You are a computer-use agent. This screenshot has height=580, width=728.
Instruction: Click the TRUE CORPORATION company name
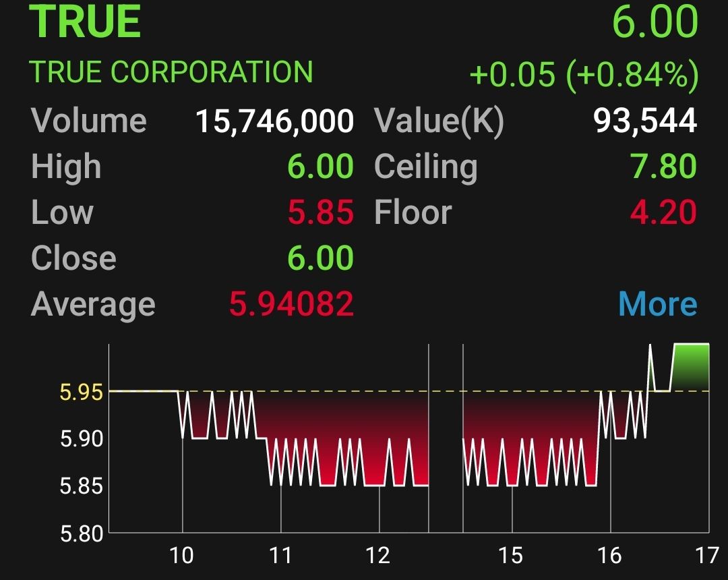[x=171, y=72]
